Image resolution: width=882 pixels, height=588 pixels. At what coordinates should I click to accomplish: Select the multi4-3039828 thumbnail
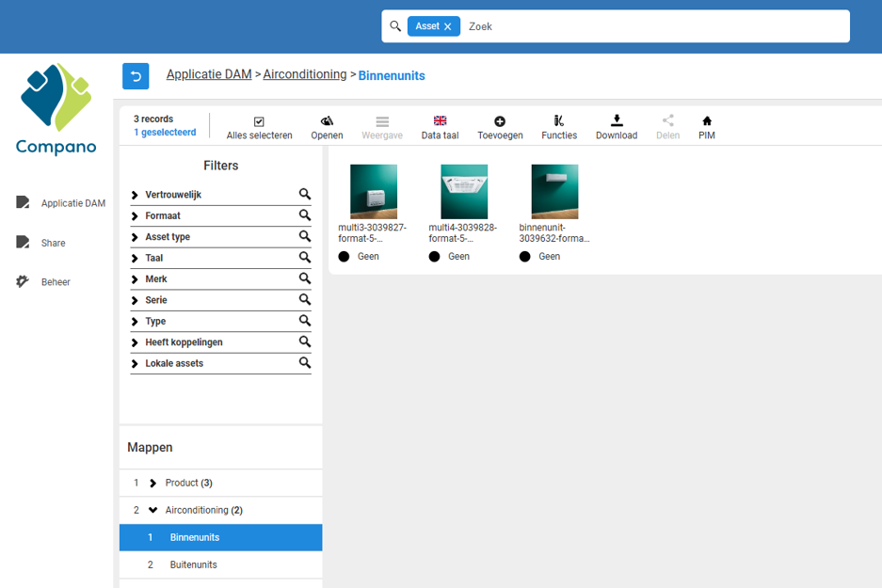[x=464, y=192]
